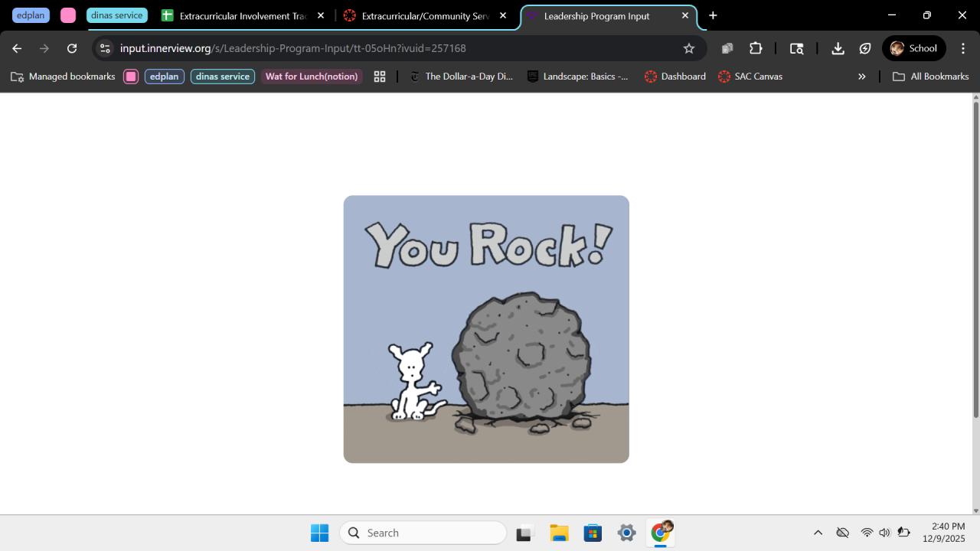Image resolution: width=980 pixels, height=551 pixels.
Task: Open the Wat for Lunch(notion) bookmark
Action: 311,77
